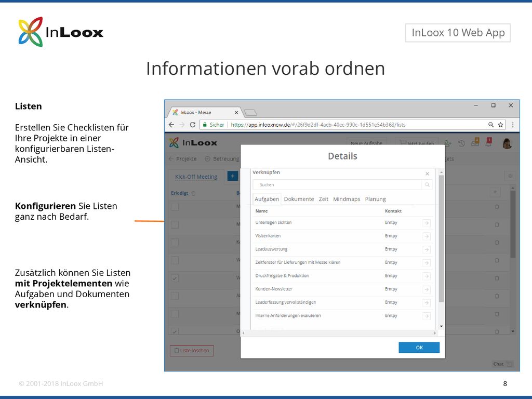Open the Betreuung project breadcrumb
This screenshot has width=532, height=399.
pyautogui.click(x=222, y=159)
